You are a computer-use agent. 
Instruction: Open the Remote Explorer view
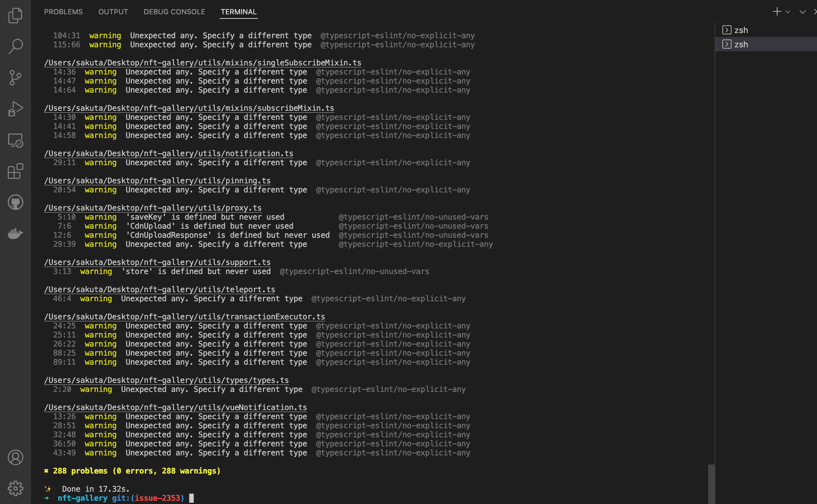[15, 140]
